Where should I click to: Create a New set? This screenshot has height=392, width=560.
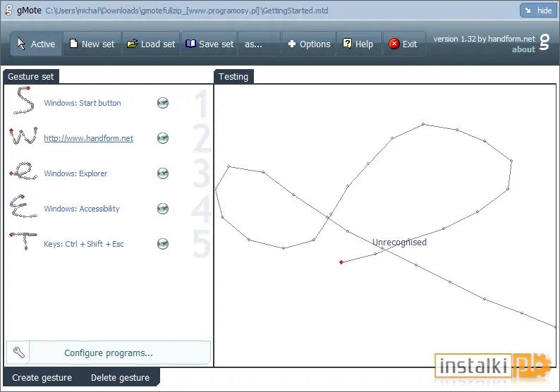[92, 44]
